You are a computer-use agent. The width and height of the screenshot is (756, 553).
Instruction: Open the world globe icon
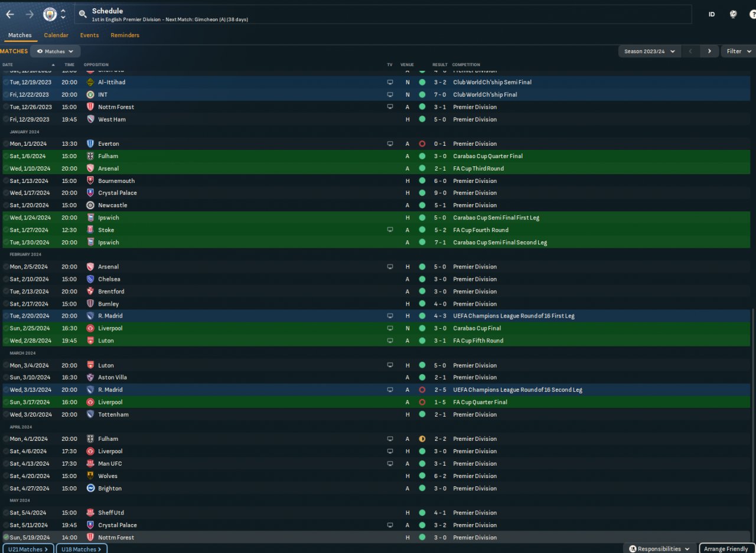tap(733, 14)
